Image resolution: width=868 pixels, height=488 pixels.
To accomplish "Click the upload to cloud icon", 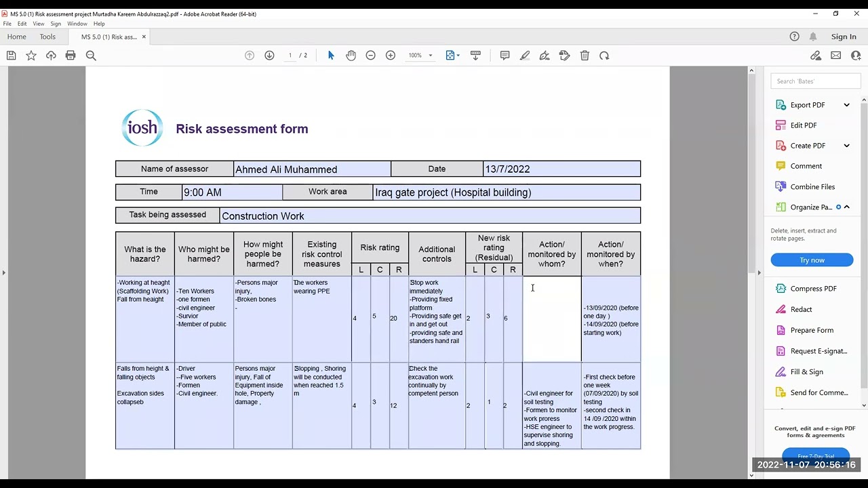I will (x=51, y=56).
